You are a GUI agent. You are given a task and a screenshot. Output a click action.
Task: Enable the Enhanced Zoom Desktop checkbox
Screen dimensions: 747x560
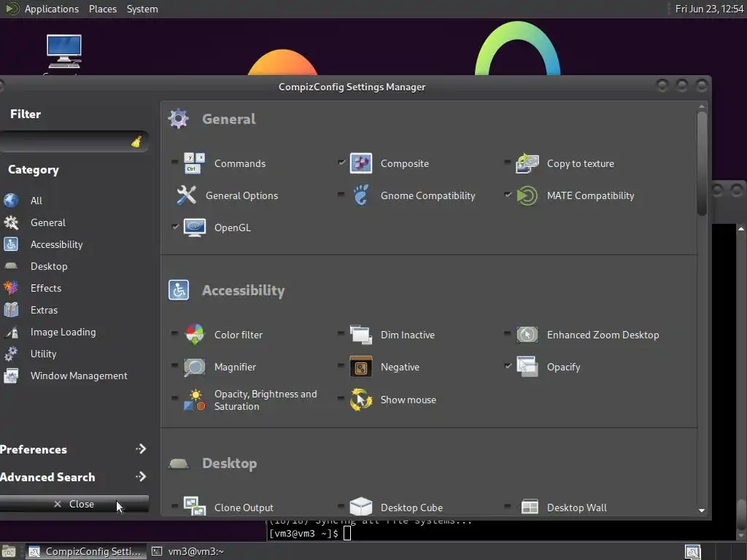(508, 333)
